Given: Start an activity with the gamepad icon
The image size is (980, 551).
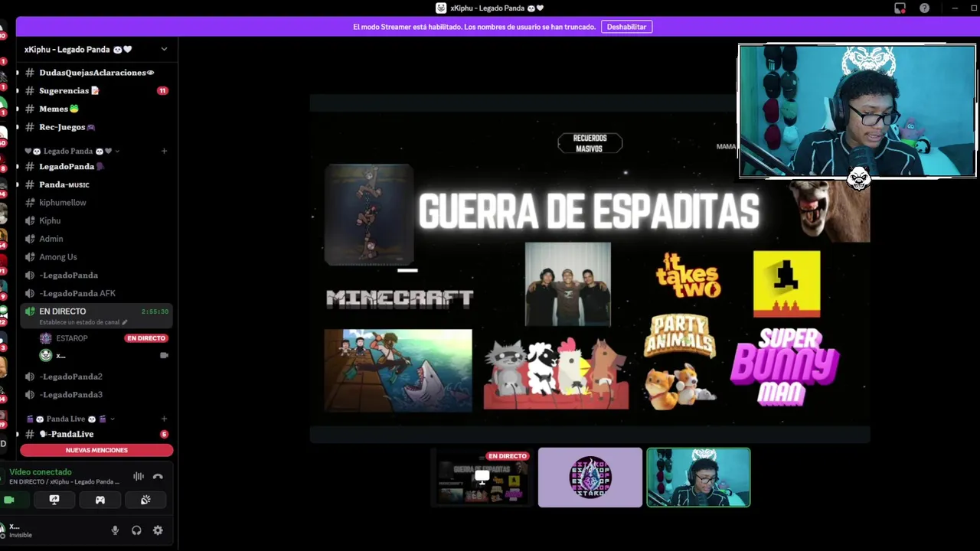Looking at the screenshot, I should [100, 500].
